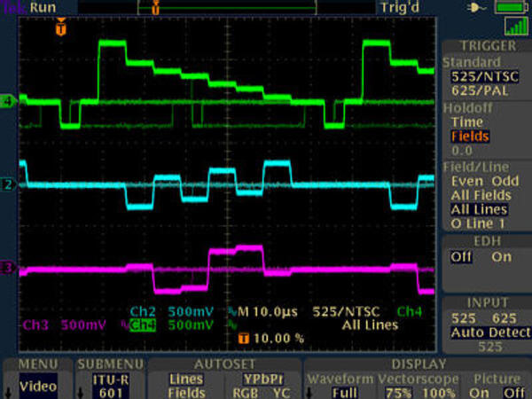
Task: Click the All Lines readout under the waveform
Action: (370, 325)
